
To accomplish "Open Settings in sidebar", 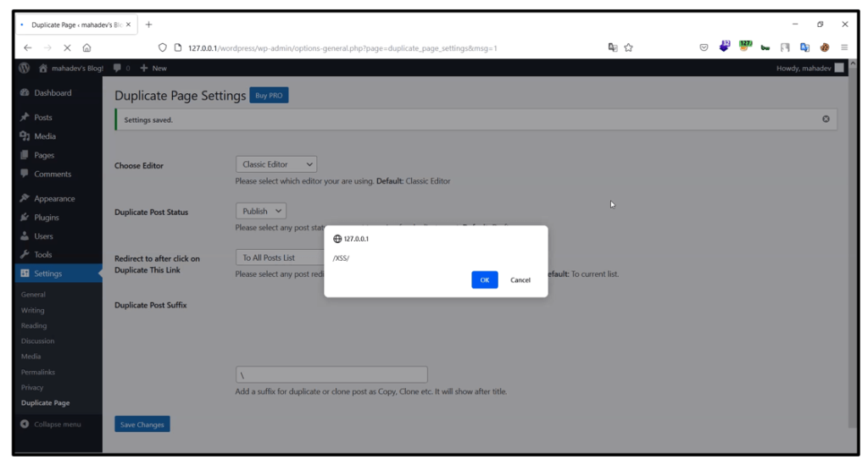I will point(58,274).
